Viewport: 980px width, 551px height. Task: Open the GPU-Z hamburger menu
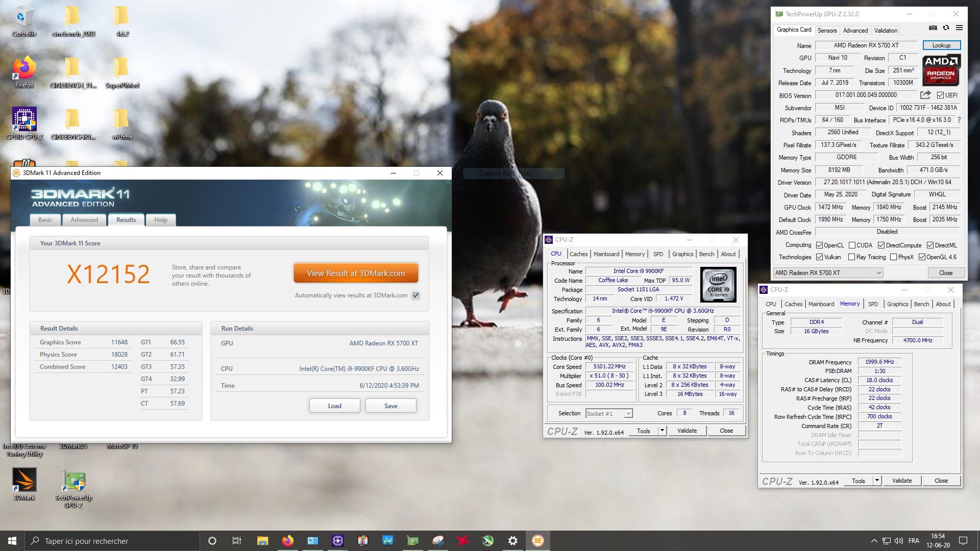(x=959, y=28)
